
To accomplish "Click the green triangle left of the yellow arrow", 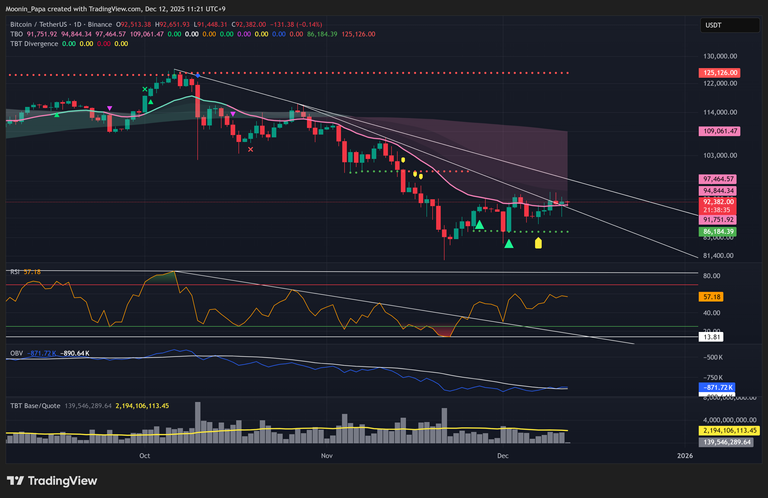I will point(509,243).
